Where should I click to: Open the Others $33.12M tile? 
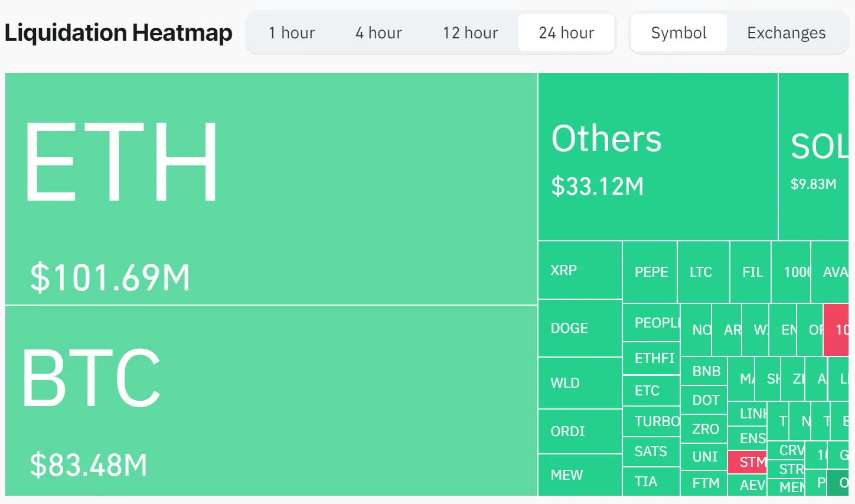click(x=657, y=157)
